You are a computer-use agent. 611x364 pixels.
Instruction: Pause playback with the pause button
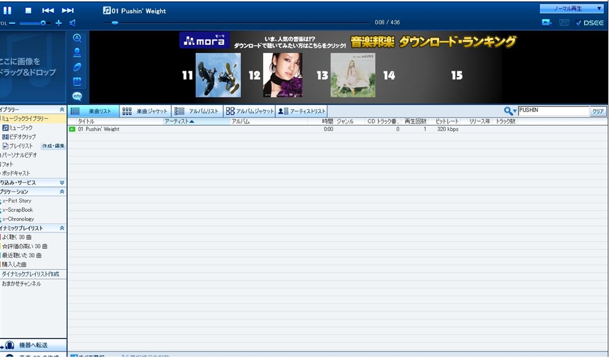8,11
